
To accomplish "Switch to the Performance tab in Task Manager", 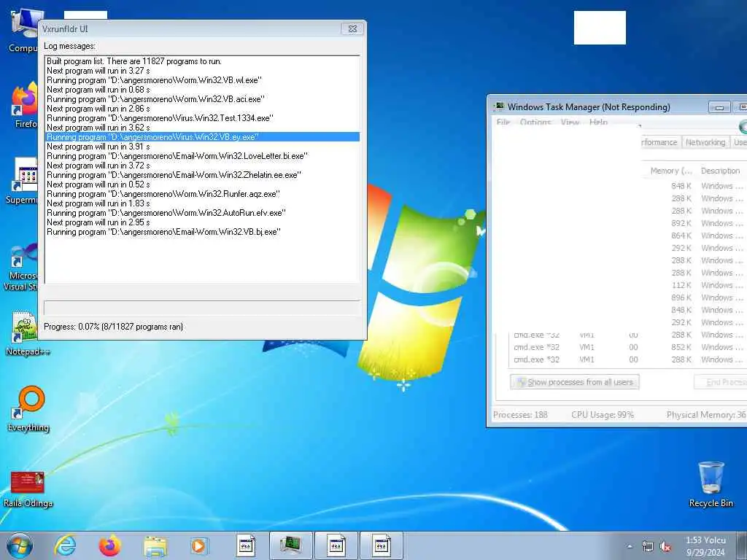I will coord(659,142).
